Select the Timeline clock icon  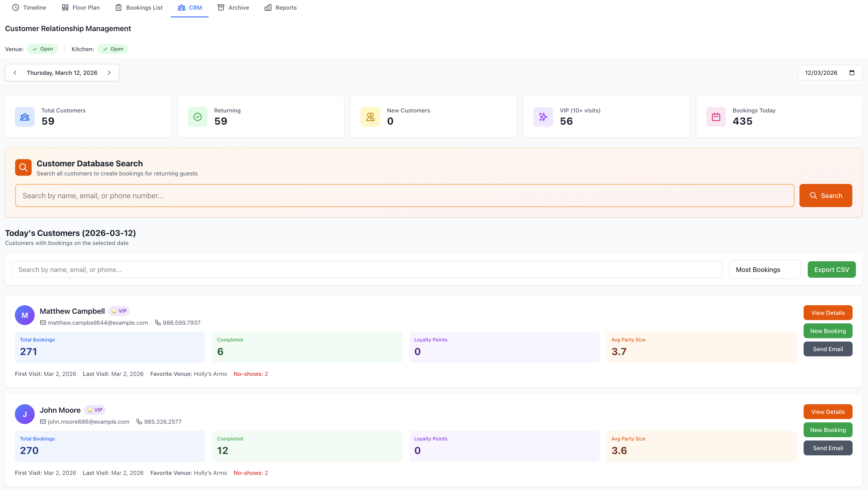(15, 7)
